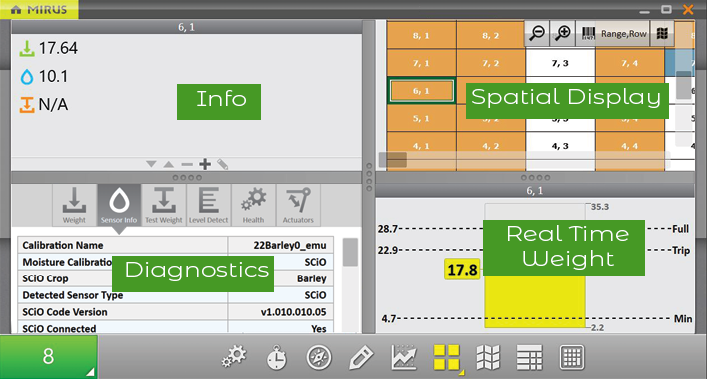Open the grid keypad icon
Screen dimensions: 707x379
(572, 357)
